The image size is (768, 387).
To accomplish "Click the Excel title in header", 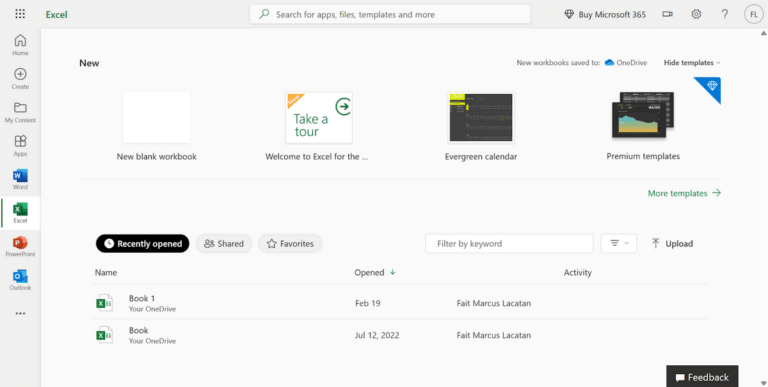I will click(x=56, y=14).
